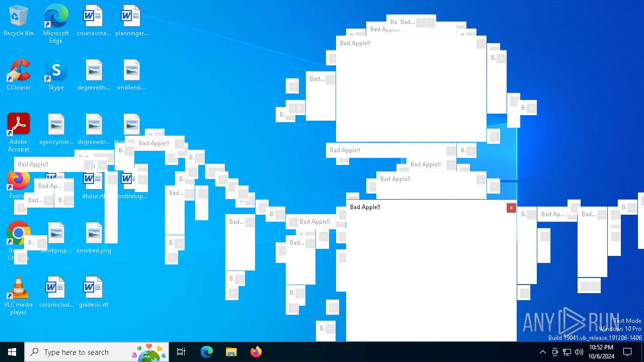Open Skype desktop shortcut
Viewport: 644px width, 362px height.
click(56, 75)
